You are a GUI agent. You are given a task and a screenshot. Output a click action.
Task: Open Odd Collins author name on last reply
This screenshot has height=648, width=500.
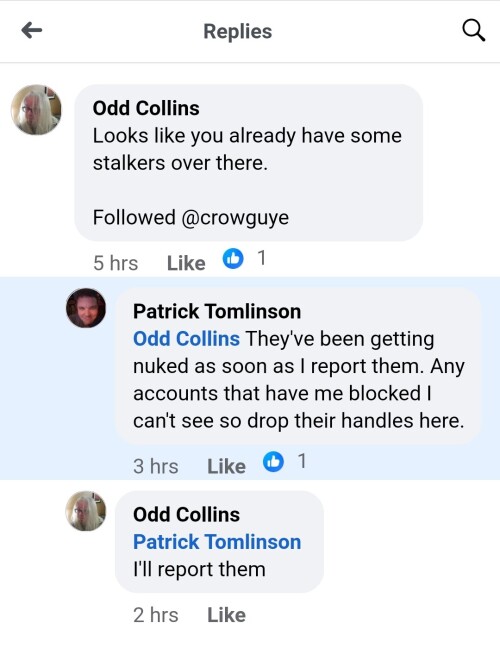click(x=186, y=515)
